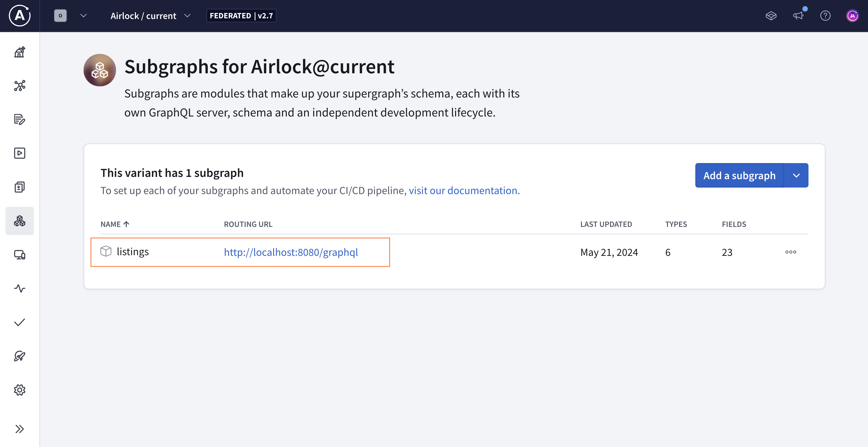868x447 pixels.
Task: Open Checks using the checkmark icon
Action: (x=19, y=322)
